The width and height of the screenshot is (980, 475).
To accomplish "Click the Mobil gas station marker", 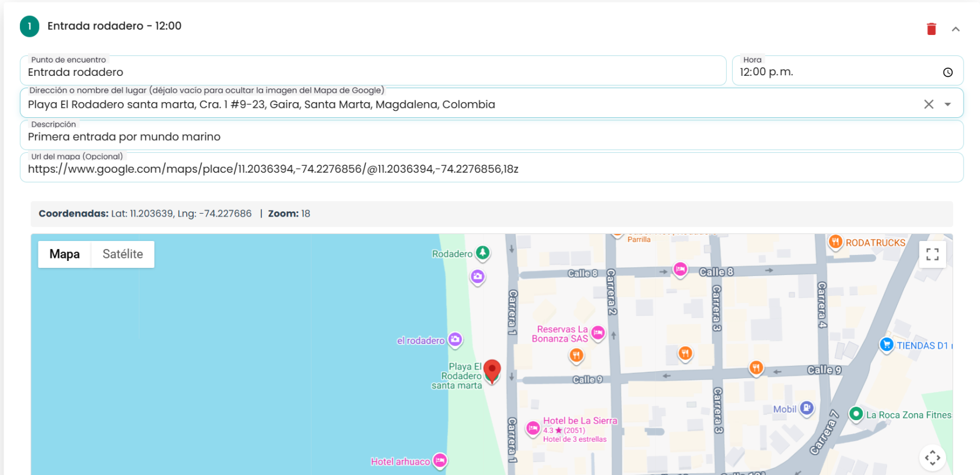I will click(x=807, y=408).
